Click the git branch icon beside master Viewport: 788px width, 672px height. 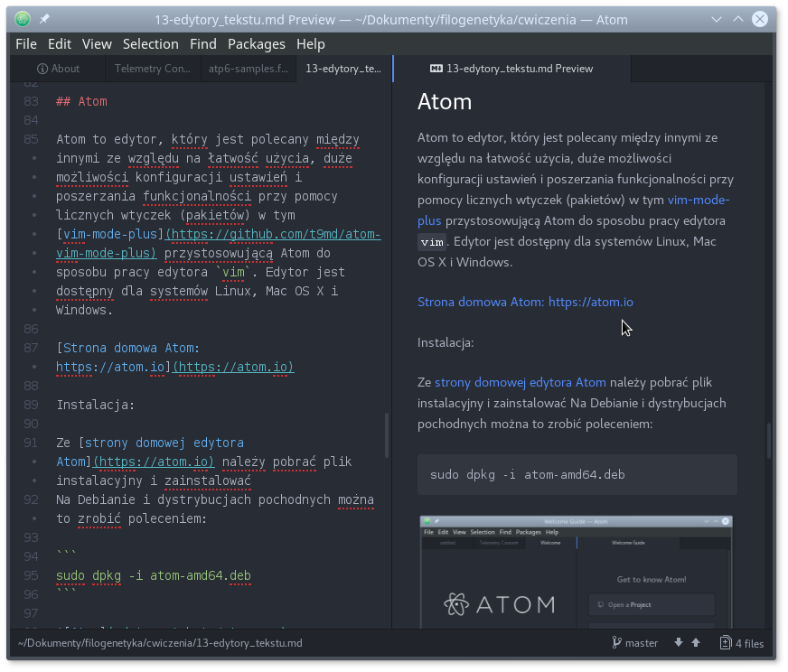tap(616, 643)
